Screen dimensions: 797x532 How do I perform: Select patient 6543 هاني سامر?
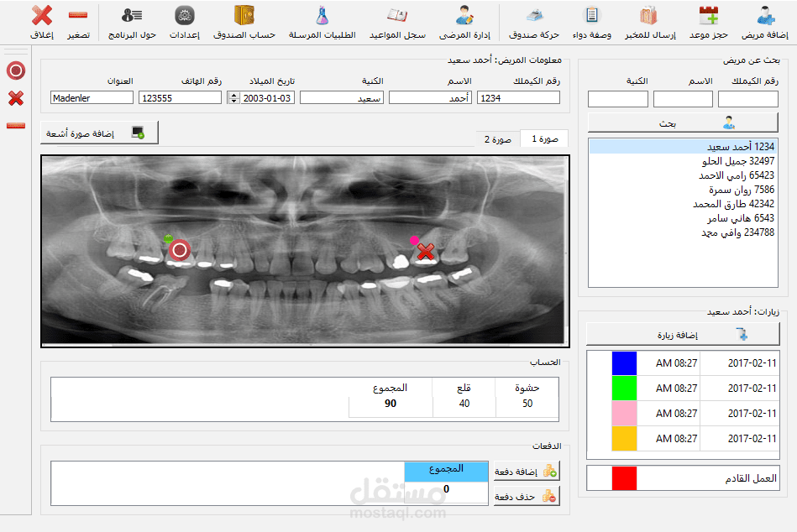pyautogui.click(x=683, y=218)
